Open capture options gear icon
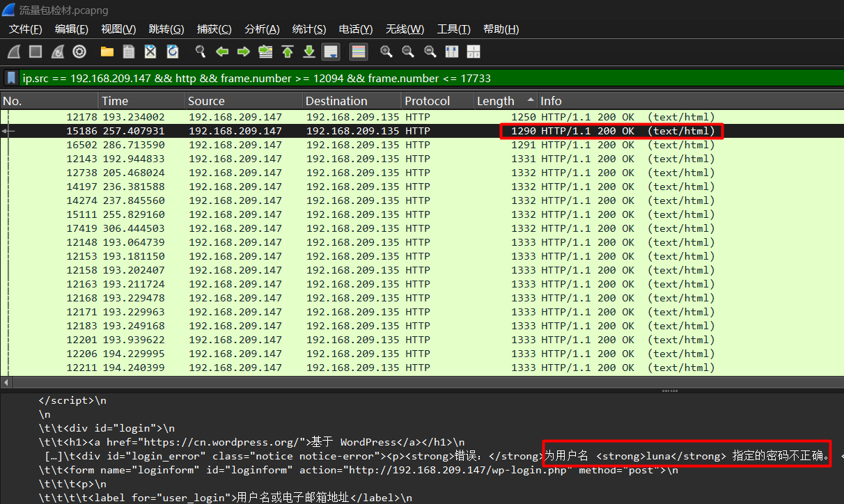The image size is (844, 504). [79, 52]
